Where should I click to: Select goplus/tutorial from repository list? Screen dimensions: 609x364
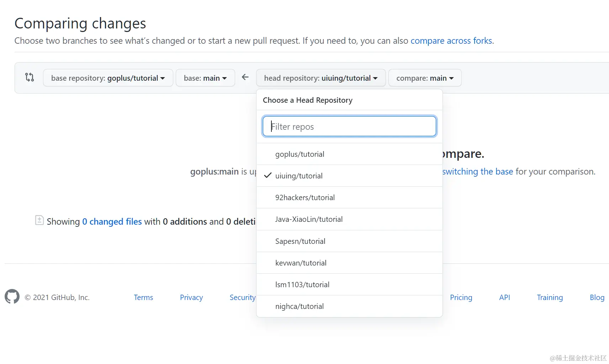(300, 154)
